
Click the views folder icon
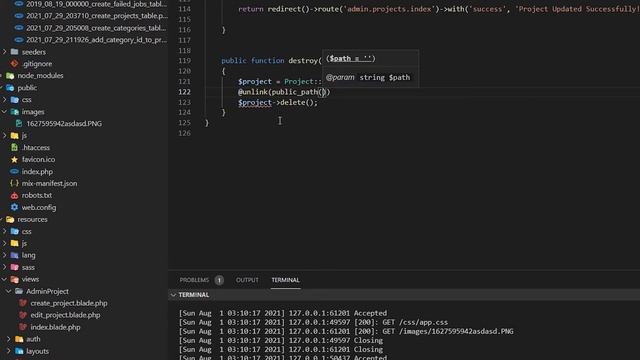coord(15,279)
